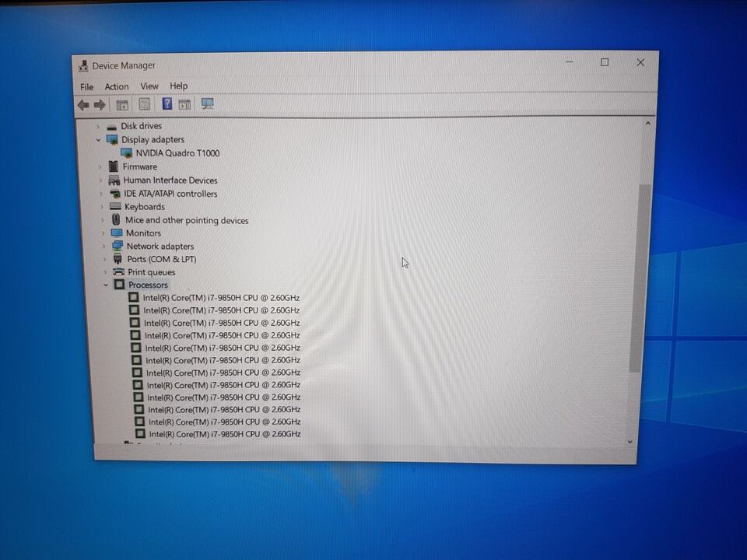Click the scrollbar down arrow

click(x=630, y=442)
